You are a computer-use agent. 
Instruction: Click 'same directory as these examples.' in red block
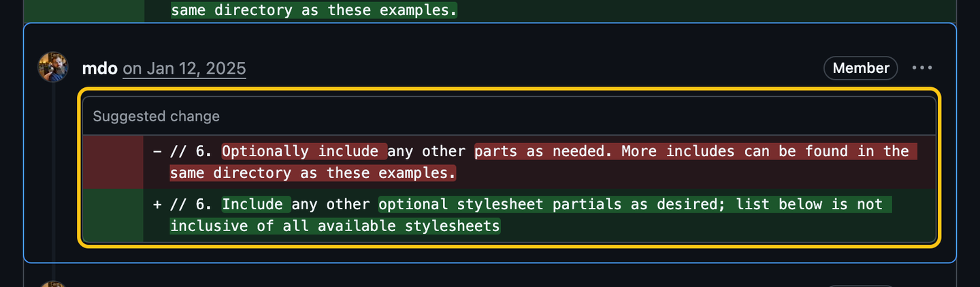click(x=313, y=173)
